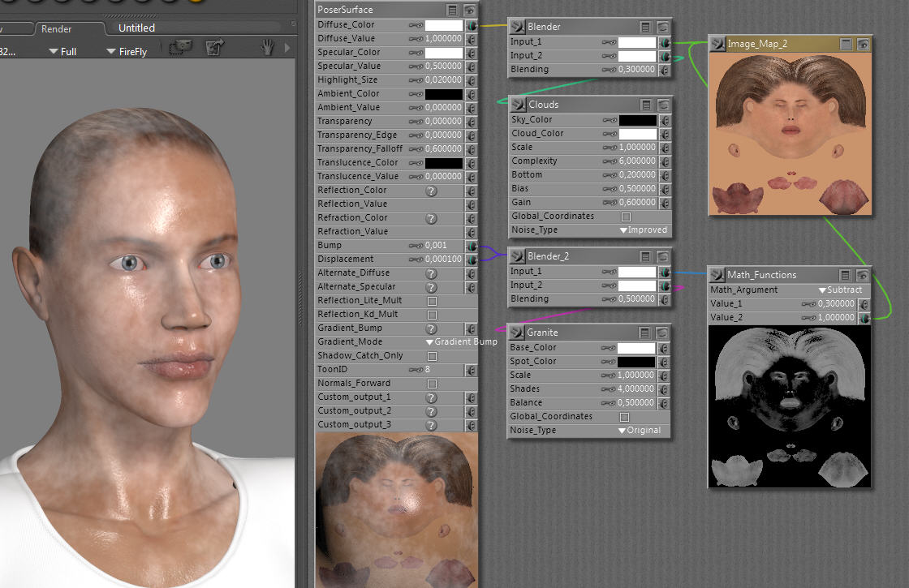
Task: Click the Blender_2 node output icon
Action: (517, 256)
